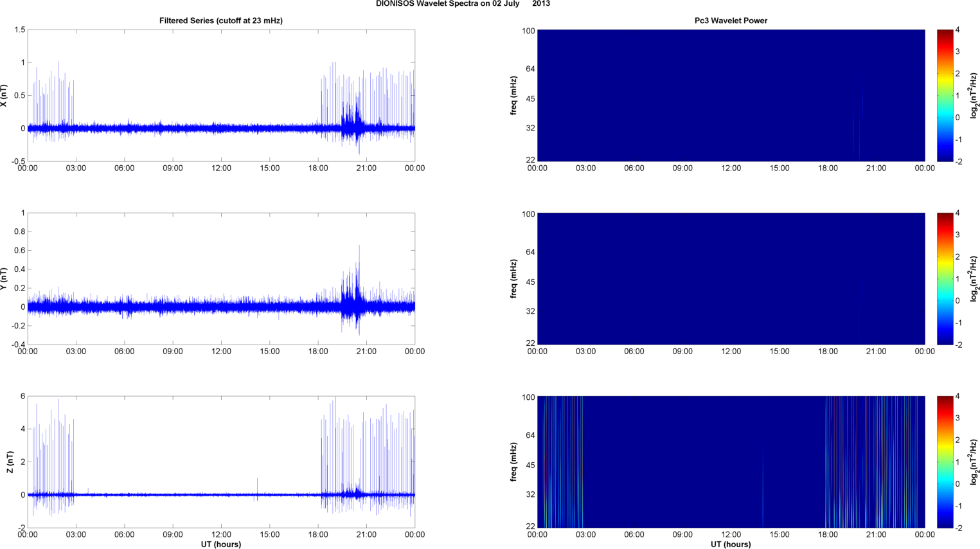Image resolution: width=980 pixels, height=549 pixels.
Task: Click the Z (nT) axis label
Action: (10, 462)
